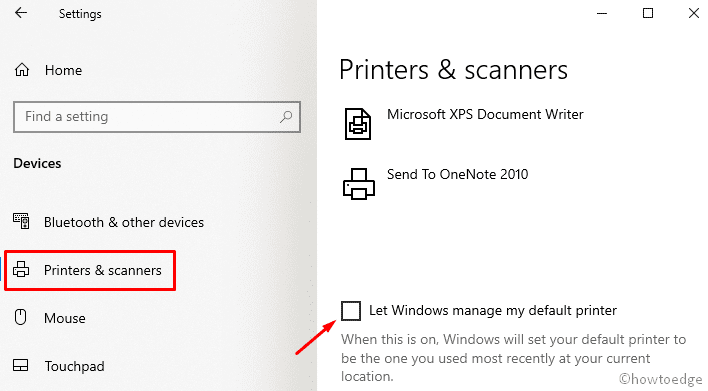Select Printers & scanners in sidebar
This screenshot has height=391, width=708.
[x=102, y=270]
